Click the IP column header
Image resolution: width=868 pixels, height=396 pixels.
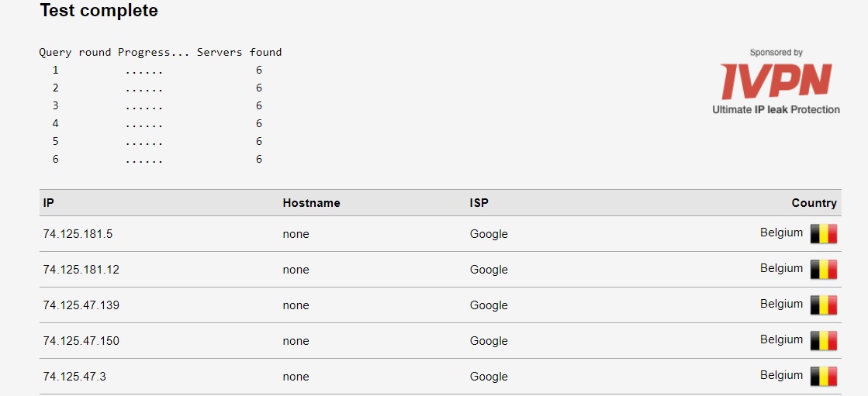(x=48, y=203)
